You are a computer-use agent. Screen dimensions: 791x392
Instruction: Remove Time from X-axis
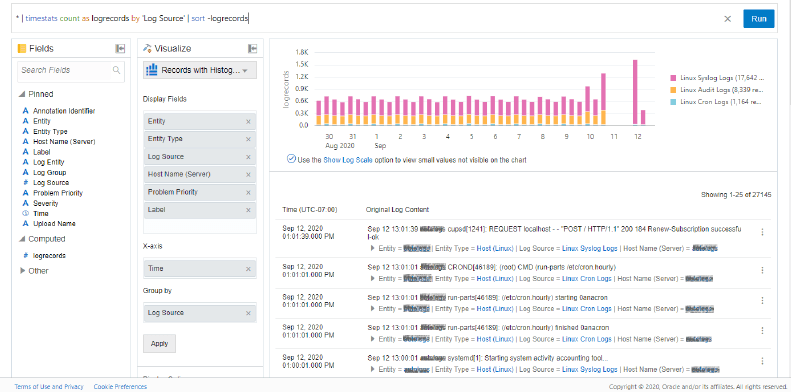point(248,269)
